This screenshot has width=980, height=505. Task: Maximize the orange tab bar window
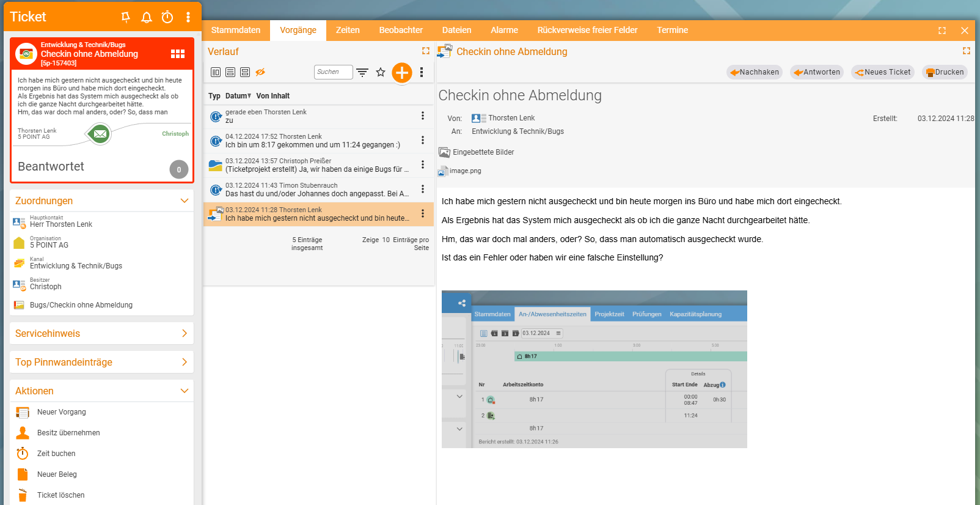point(942,31)
